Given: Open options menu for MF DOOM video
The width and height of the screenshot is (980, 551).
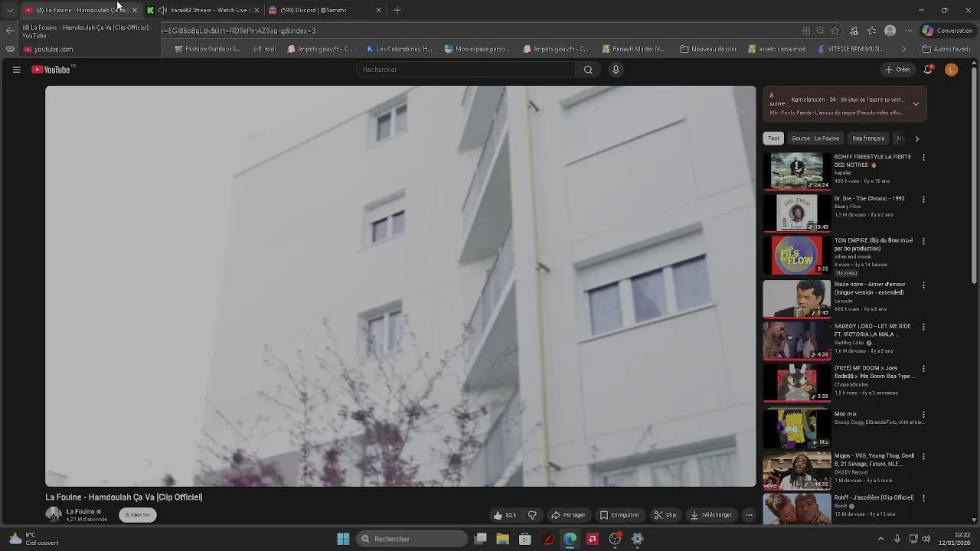Looking at the screenshot, I should pos(923,369).
